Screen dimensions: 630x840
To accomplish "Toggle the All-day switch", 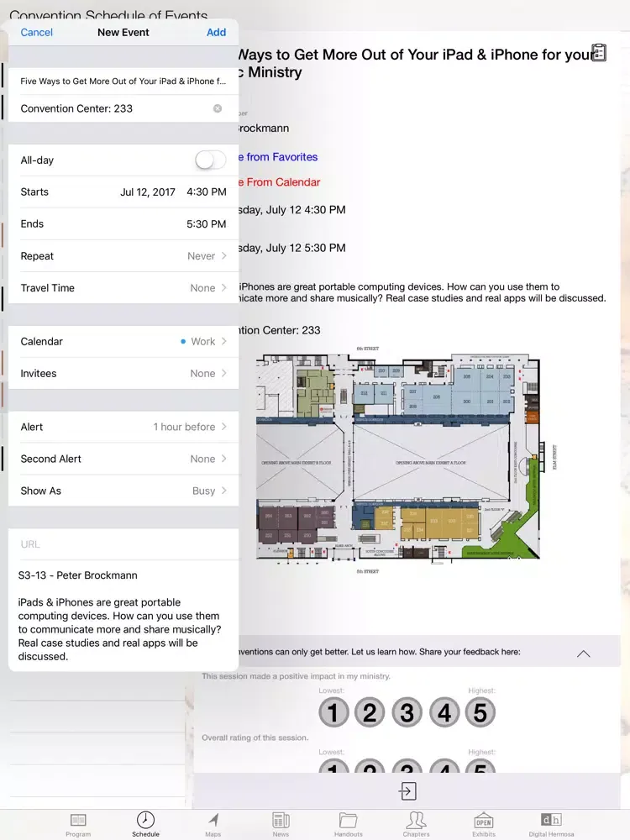I will coord(210,160).
